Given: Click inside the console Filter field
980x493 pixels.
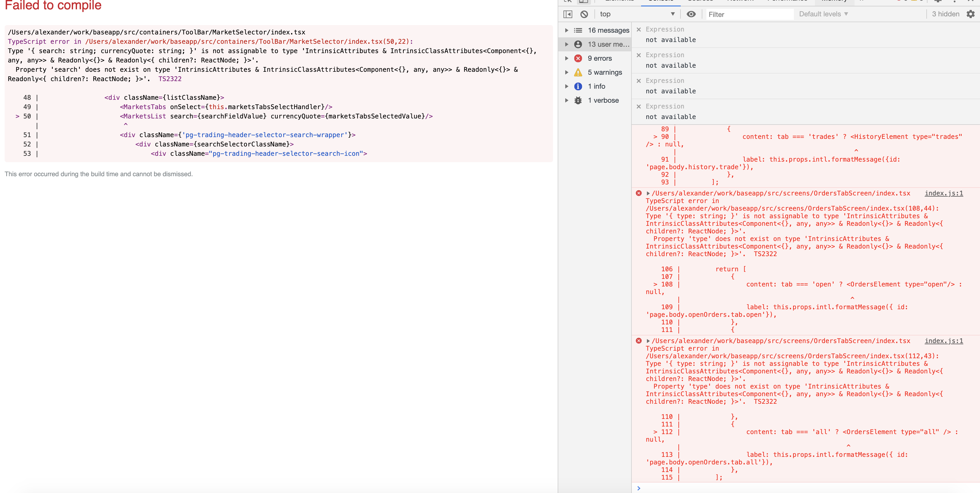Looking at the screenshot, I should (750, 14).
